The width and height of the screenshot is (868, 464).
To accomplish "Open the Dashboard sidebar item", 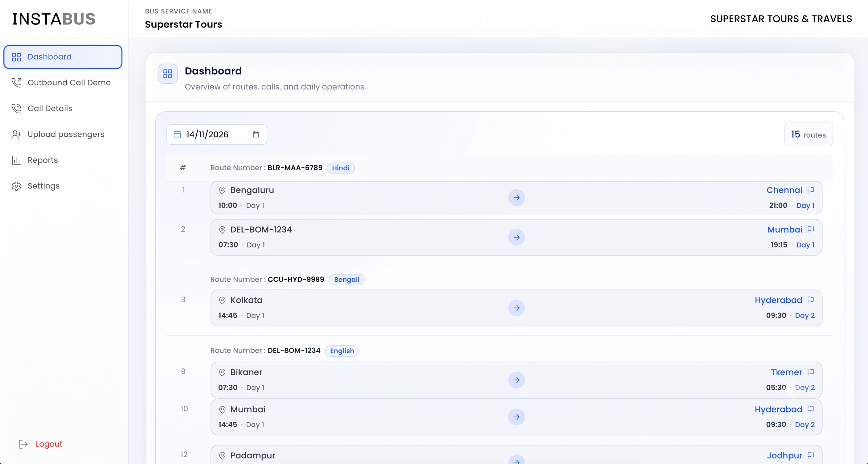I will (63, 57).
